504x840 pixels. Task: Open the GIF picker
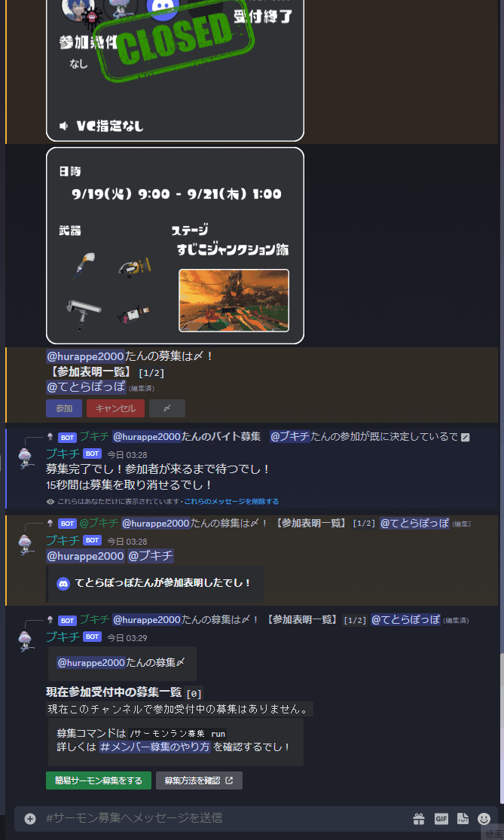[441, 819]
